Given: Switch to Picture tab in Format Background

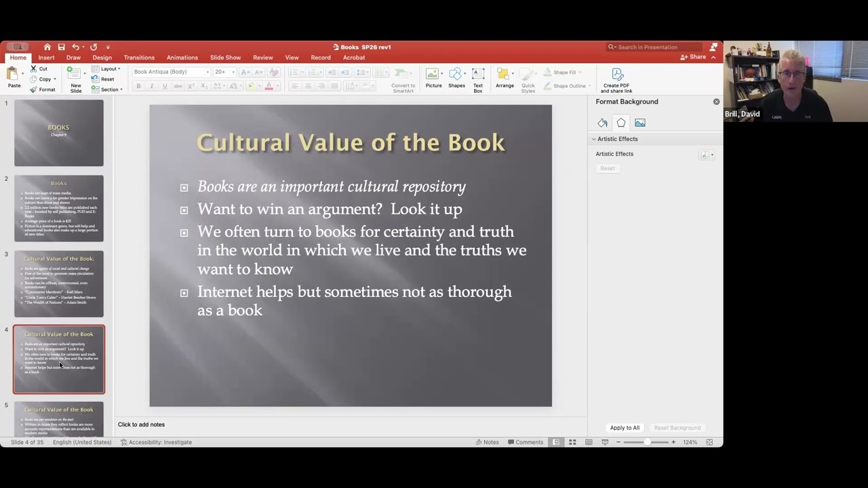Looking at the screenshot, I should (x=640, y=123).
